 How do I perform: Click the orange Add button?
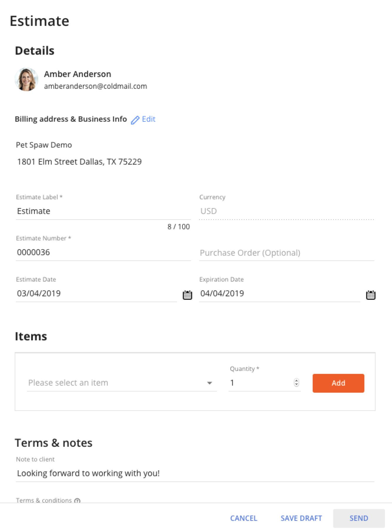click(339, 383)
